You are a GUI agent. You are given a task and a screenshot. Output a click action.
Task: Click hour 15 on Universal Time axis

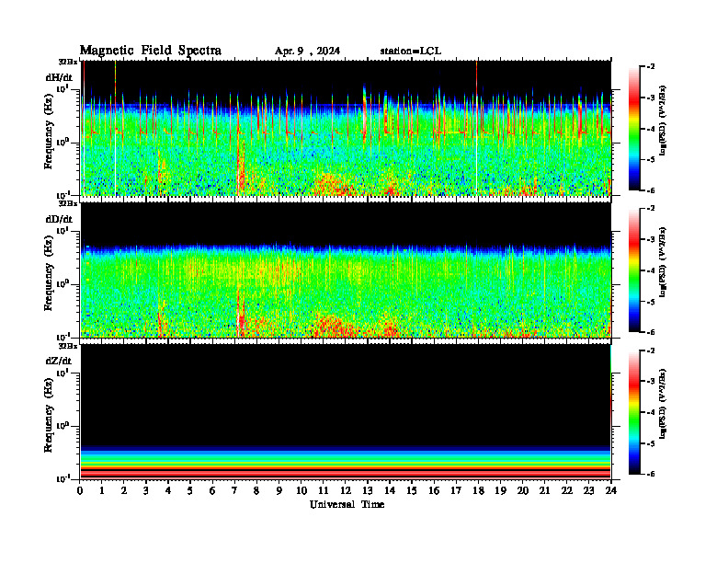coord(412,491)
